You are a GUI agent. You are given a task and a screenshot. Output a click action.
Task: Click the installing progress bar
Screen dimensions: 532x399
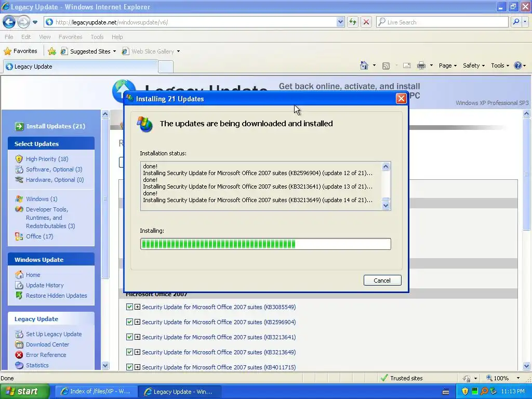click(265, 244)
